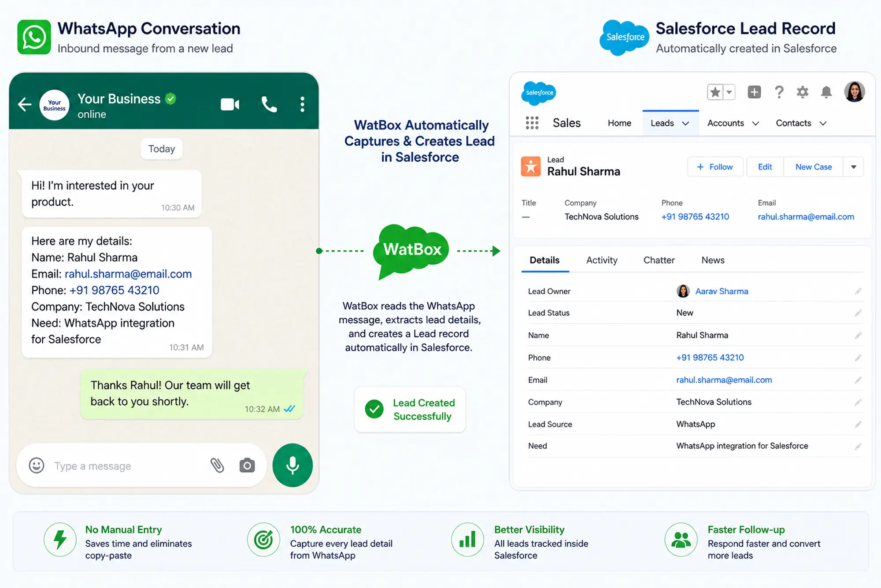Go back using the WhatsApp chat arrow
Screen dimensions: 881x588
(25, 104)
